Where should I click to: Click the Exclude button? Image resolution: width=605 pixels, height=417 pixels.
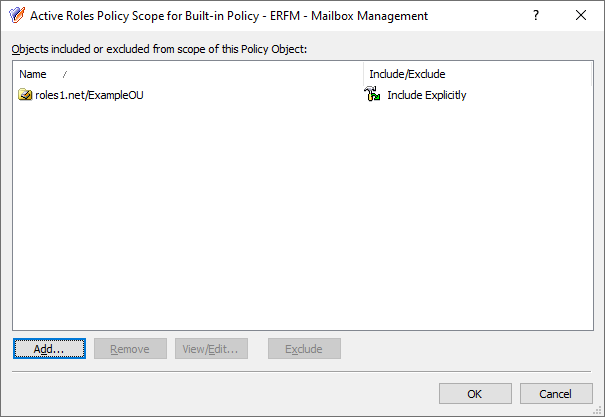pos(304,349)
